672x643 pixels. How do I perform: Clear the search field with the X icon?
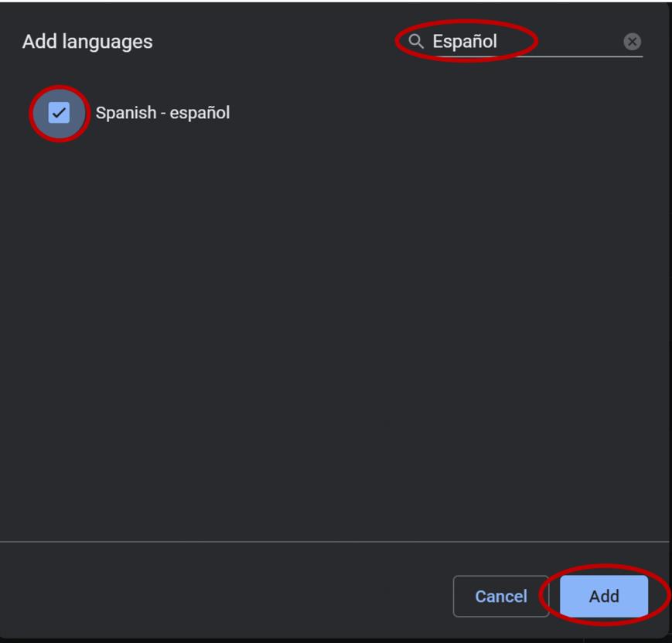pyautogui.click(x=632, y=42)
